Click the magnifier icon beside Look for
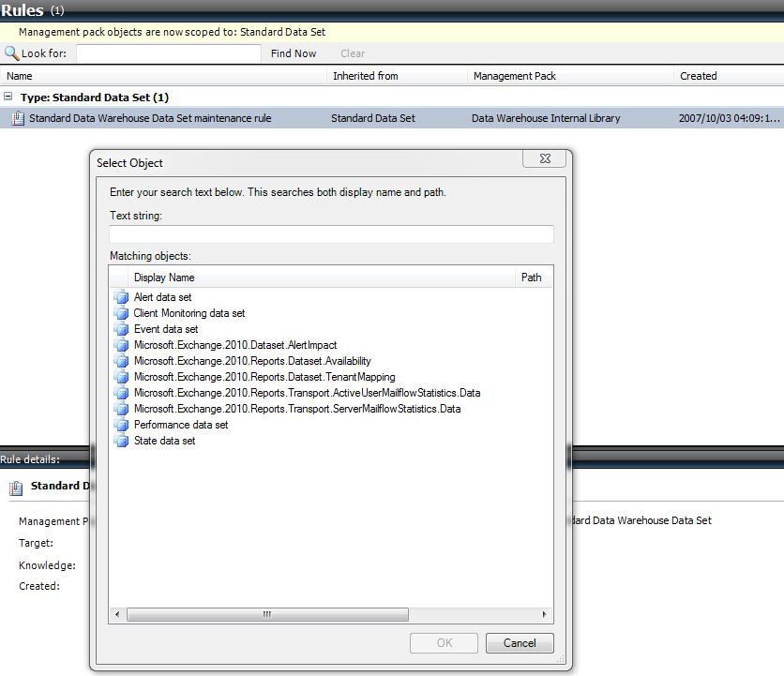Image resolution: width=784 pixels, height=676 pixels. point(11,53)
